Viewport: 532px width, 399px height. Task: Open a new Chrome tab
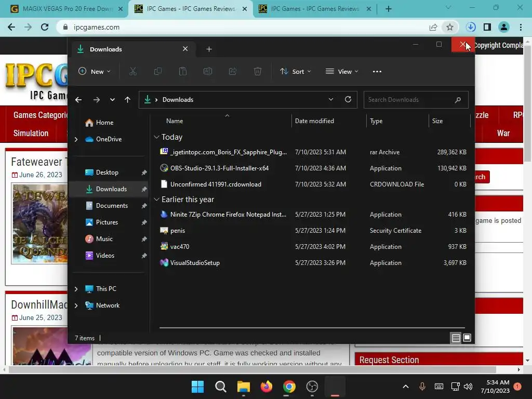(x=389, y=9)
